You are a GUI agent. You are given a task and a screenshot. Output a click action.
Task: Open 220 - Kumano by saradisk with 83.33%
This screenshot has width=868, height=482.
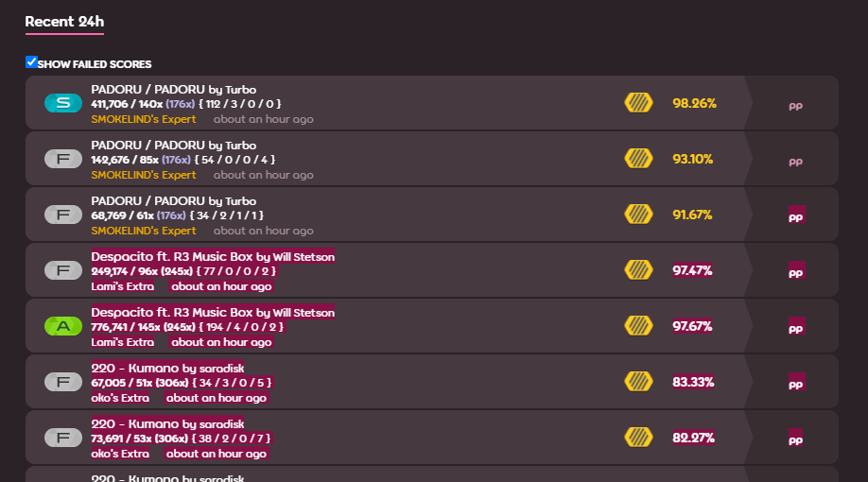(167, 369)
